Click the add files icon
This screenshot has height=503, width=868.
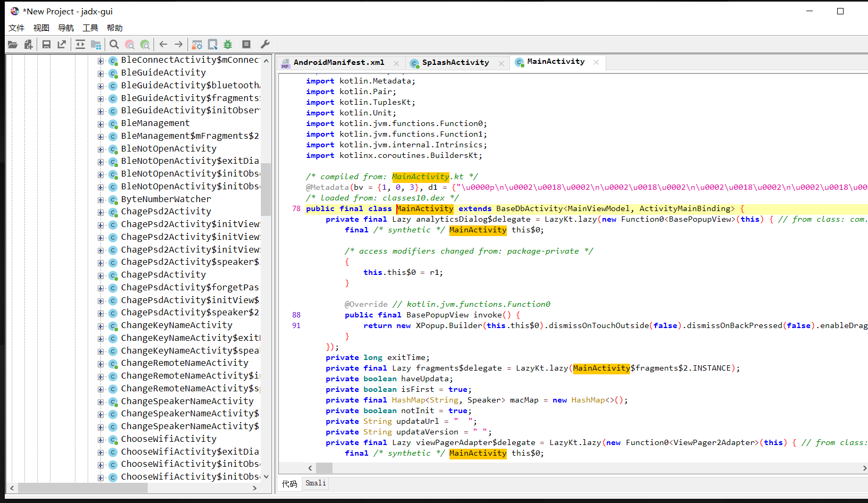coord(28,44)
